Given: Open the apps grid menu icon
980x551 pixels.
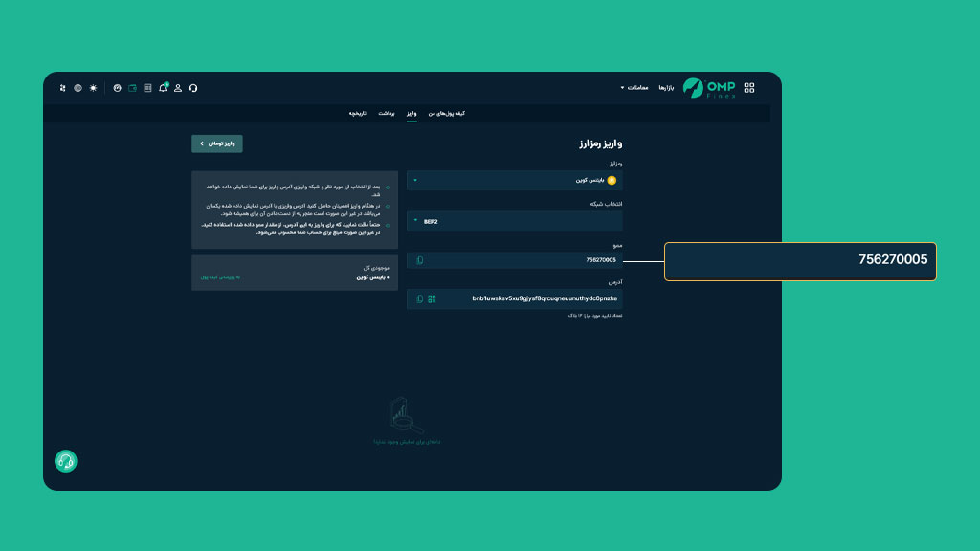Looking at the screenshot, I should tap(748, 88).
